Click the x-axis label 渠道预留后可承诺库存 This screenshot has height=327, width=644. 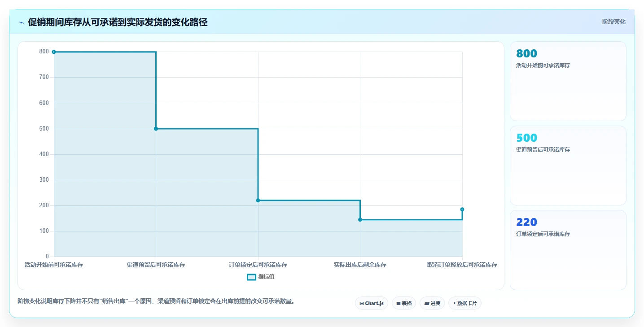[156, 265]
